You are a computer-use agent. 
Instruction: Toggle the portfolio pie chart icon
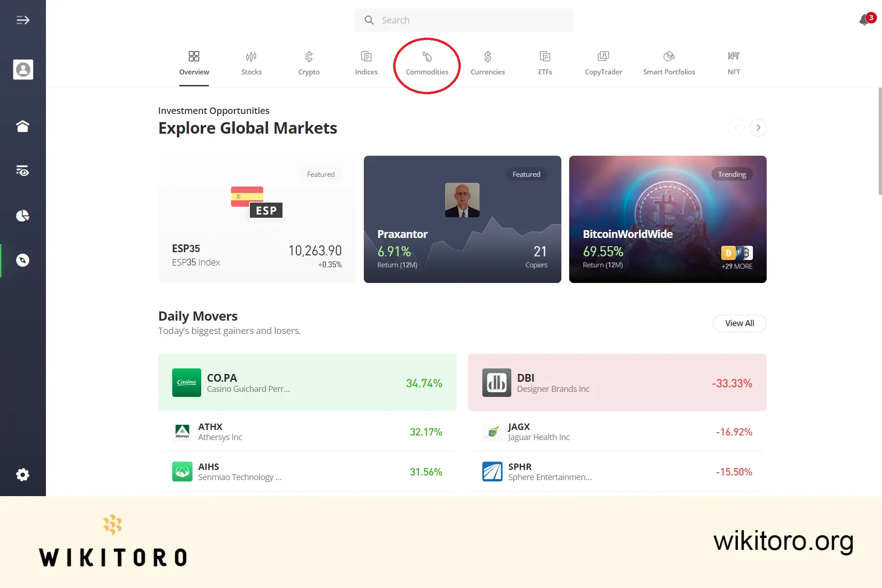click(23, 215)
